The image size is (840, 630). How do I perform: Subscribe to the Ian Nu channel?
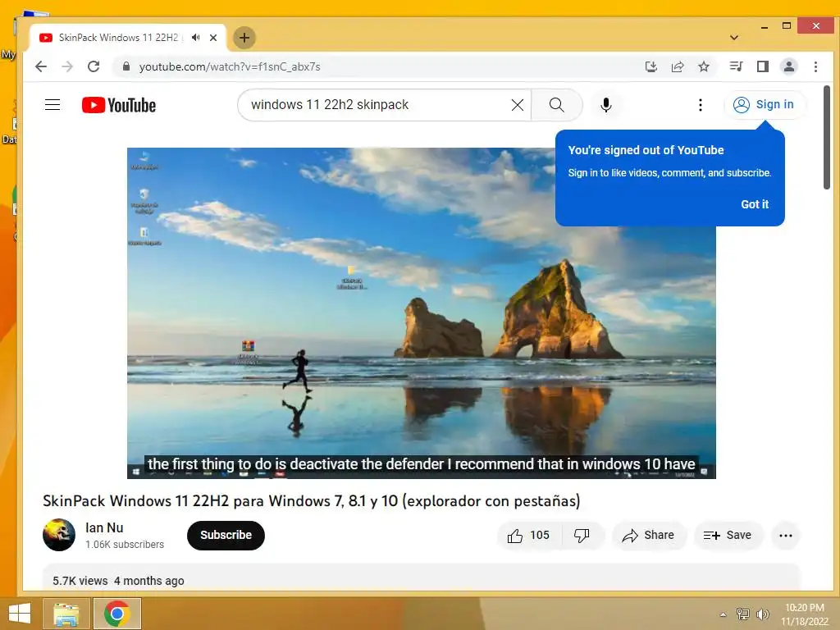(226, 535)
